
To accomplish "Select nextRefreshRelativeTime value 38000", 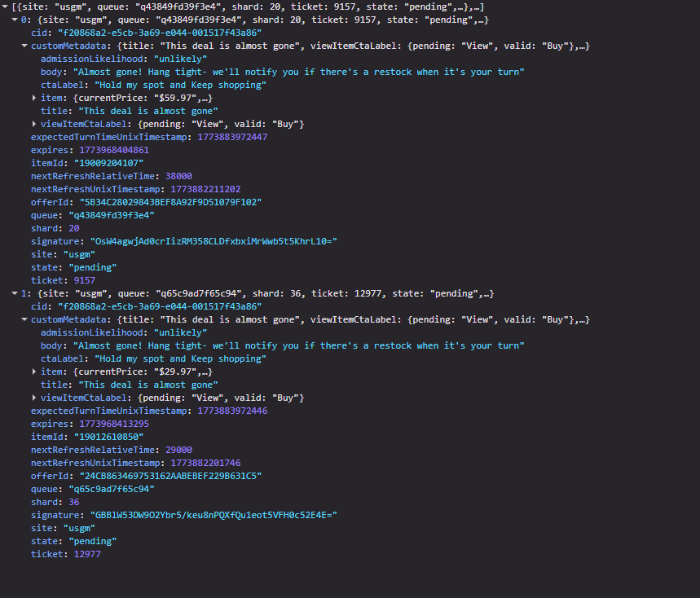I will point(179,176).
